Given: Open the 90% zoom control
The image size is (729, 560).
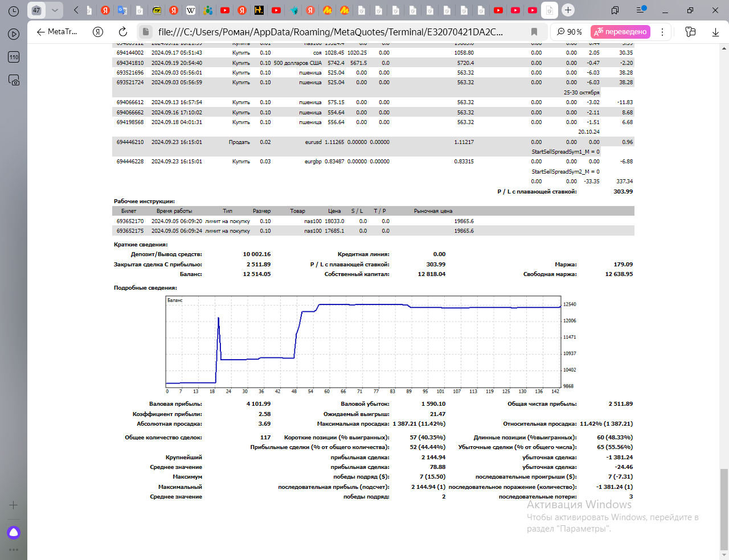Looking at the screenshot, I should (x=570, y=32).
